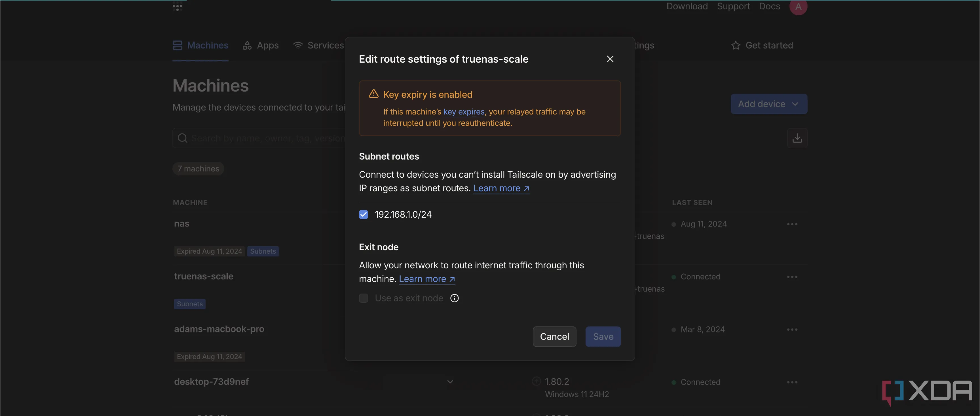
Task: Open the truenas-scale machine entry
Action: coord(204,277)
